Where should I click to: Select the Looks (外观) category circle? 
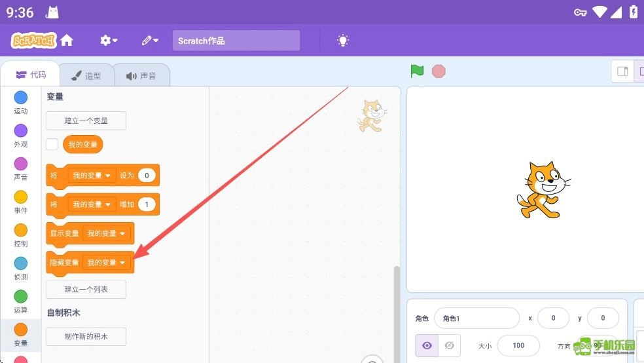pos(21,131)
